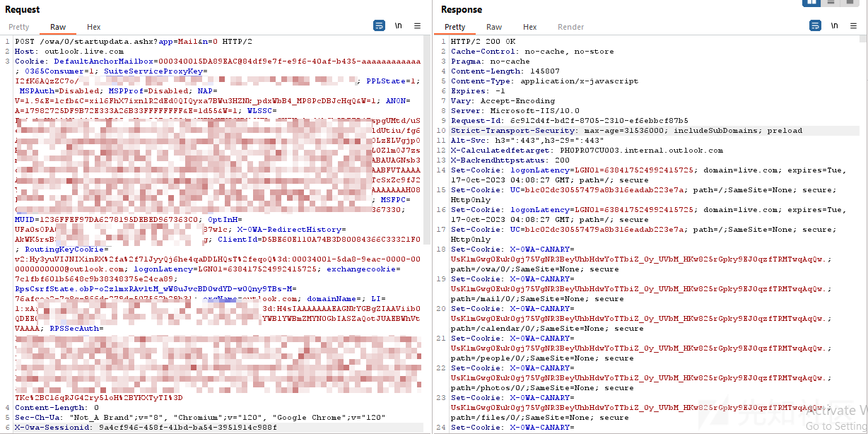
Task: Click the 'Request-Id' response header line
Action: 570,121
